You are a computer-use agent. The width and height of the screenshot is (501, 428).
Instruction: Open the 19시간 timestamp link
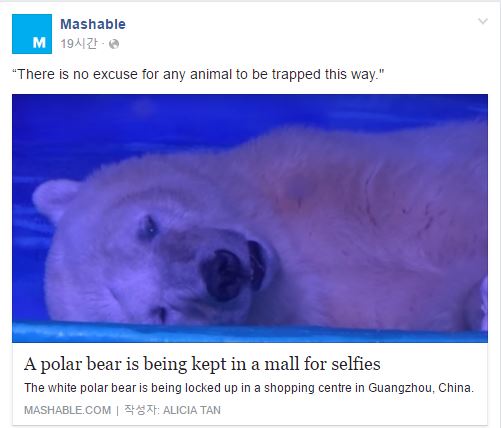[79, 43]
